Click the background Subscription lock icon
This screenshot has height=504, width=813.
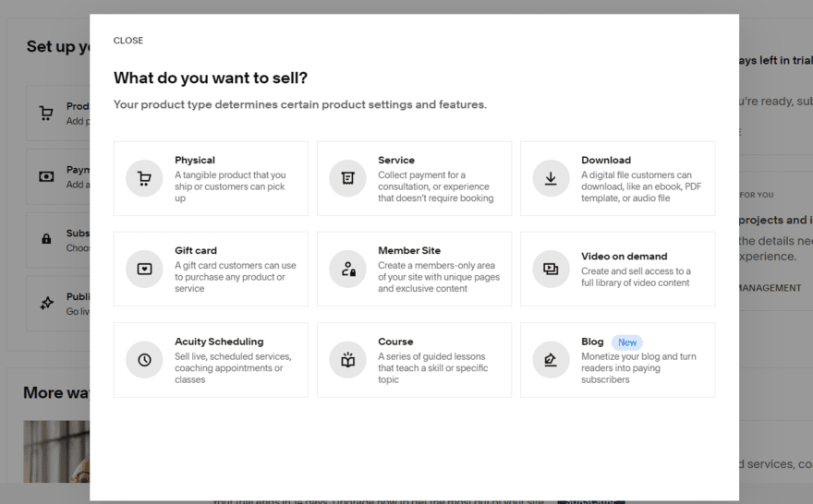click(46, 239)
